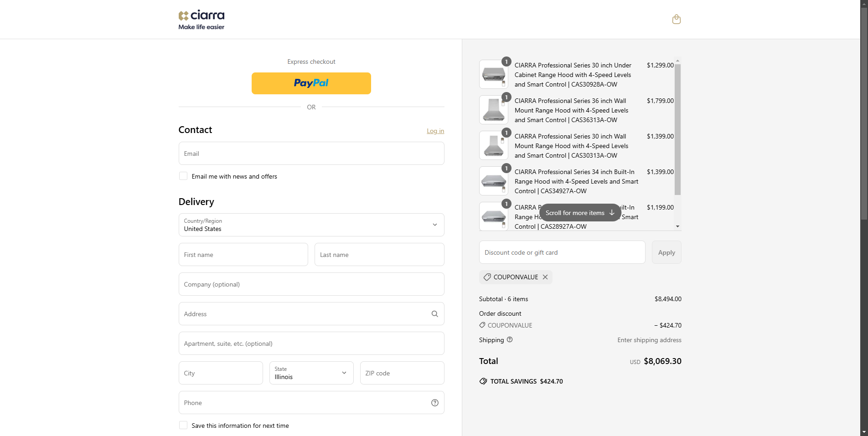Click the Total Savings tag icon
The width and height of the screenshot is (868, 436).
[x=483, y=381]
